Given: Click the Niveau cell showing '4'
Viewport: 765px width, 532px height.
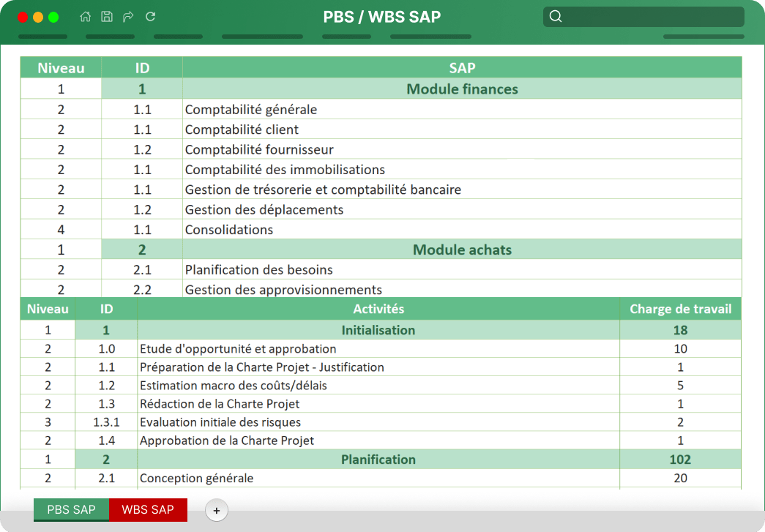Looking at the screenshot, I should [61, 229].
